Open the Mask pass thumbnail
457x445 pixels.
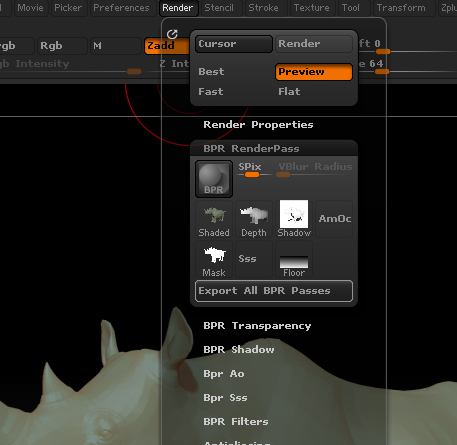click(214, 259)
